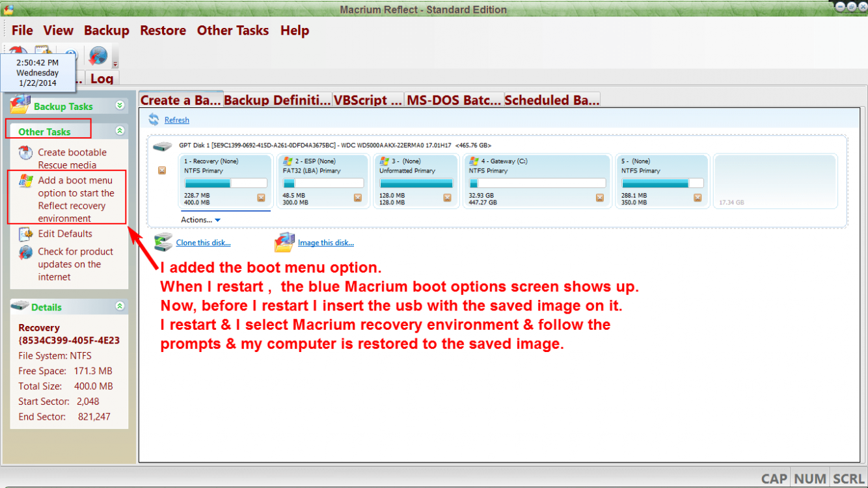Image resolution: width=868 pixels, height=488 pixels.
Task: Open the File menu
Action: pos(22,31)
